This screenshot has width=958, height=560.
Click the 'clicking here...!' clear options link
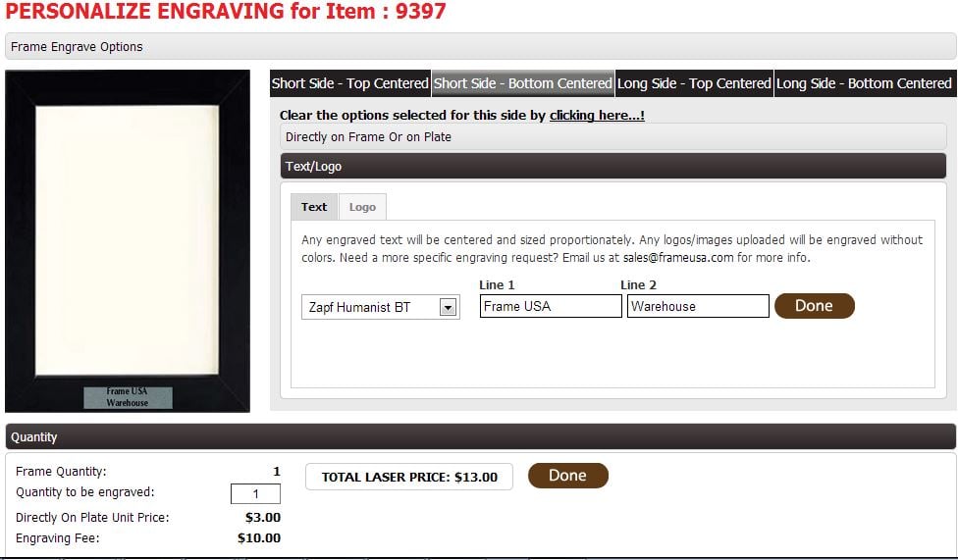597,116
